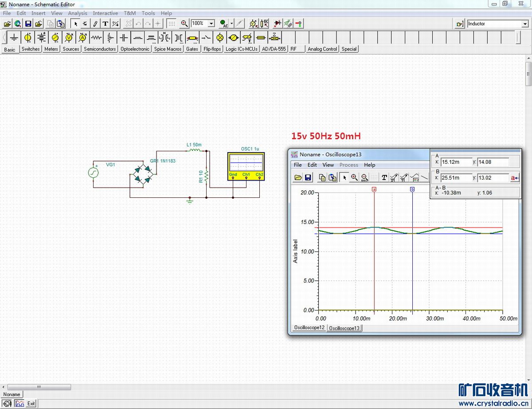Click the horizontal scrollbar at the bottom
The width and height of the screenshot is (532, 409).
(39, 387)
